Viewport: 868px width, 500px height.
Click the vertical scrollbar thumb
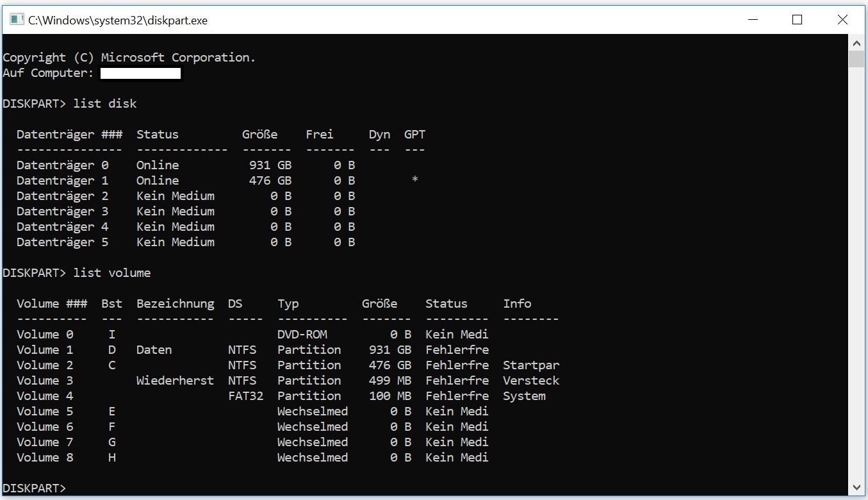[x=856, y=60]
